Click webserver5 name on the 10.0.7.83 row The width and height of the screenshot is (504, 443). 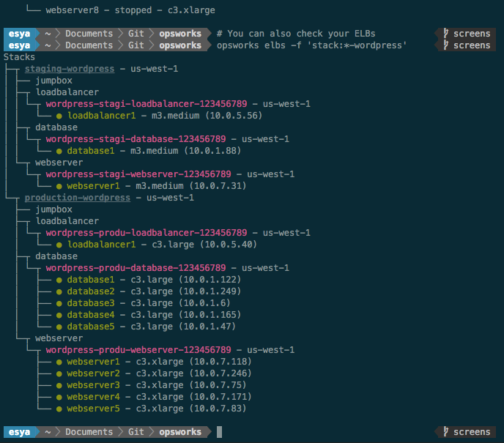[93, 409]
